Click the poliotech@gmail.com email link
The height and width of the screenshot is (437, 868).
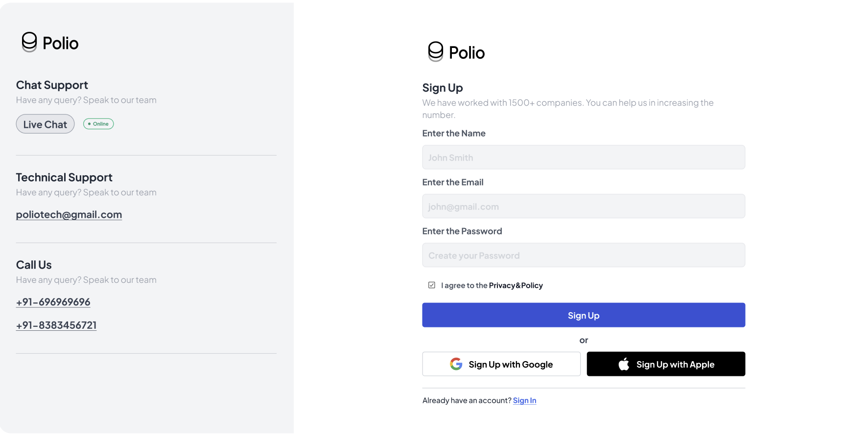pos(69,214)
